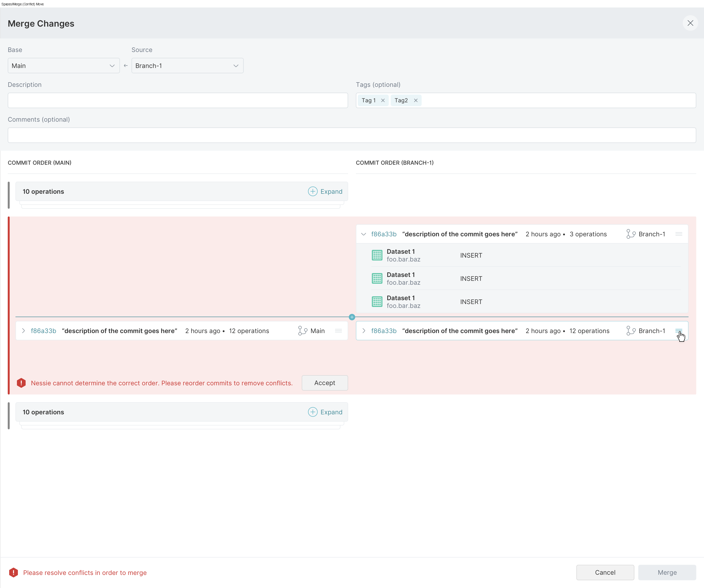Expand the top 10 operations group
The height and width of the screenshot is (588, 704).
tap(325, 192)
